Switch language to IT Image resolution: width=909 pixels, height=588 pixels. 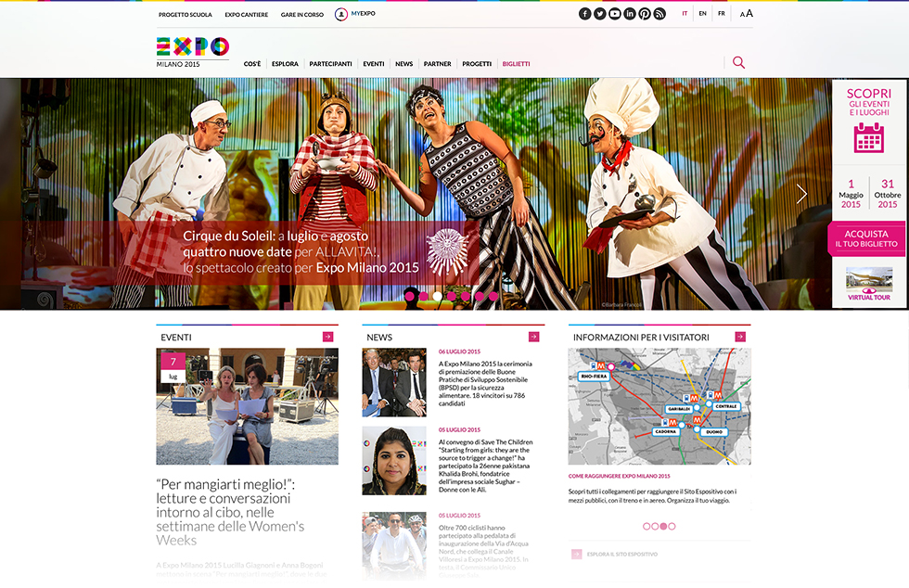click(685, 13)
